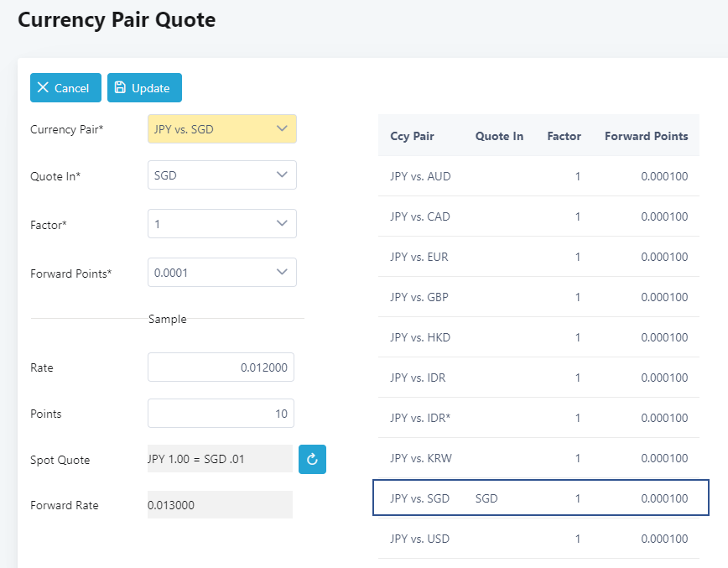This screenshot has height=568, width=728.
Task: Click the refresh icon beside Spot Quote
Action: coord(312,460)
